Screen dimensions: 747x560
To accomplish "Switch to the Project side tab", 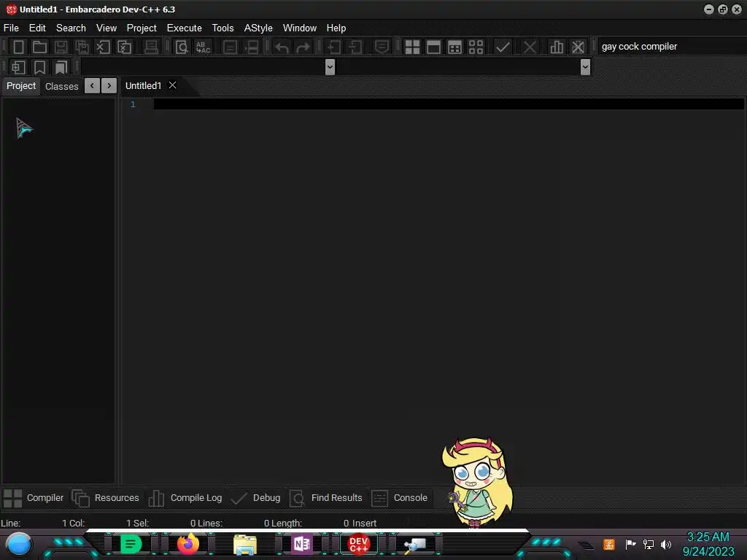I will tap(21, 86).
